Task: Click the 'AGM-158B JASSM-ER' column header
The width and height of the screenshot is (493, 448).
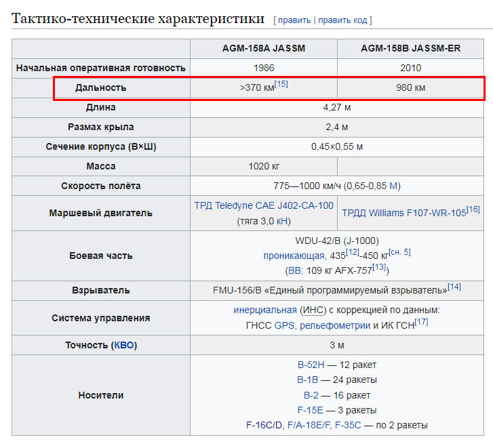Action: click(x=411, y=48)
